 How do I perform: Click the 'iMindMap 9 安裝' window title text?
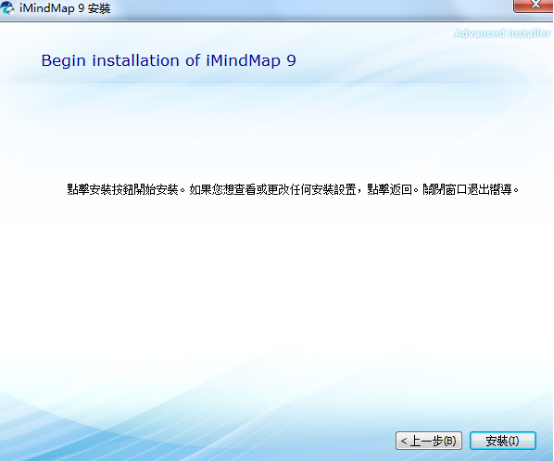65,8
